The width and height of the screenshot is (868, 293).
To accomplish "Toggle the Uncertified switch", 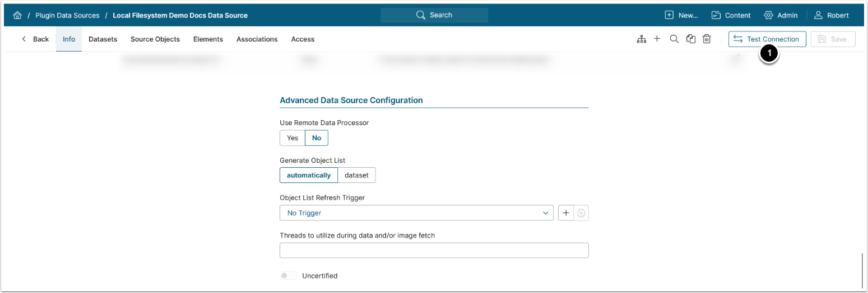I will click(289, 276).
